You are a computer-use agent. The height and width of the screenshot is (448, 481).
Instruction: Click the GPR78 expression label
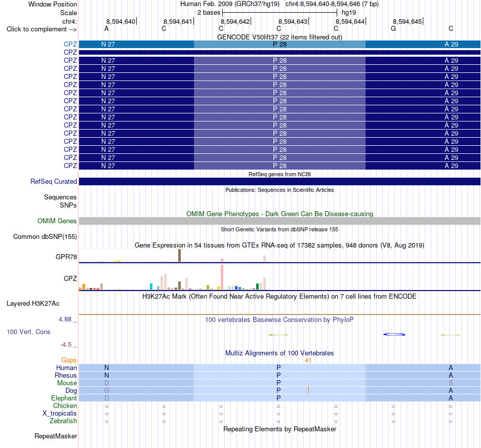[66, 257]
